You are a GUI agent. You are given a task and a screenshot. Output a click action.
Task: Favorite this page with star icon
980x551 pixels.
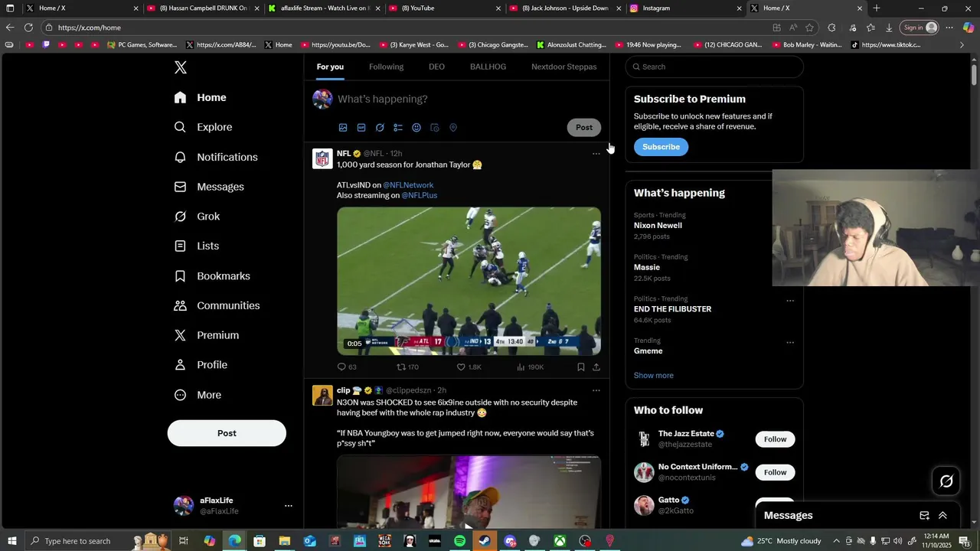pyautogui.click(x=809, y=28)
